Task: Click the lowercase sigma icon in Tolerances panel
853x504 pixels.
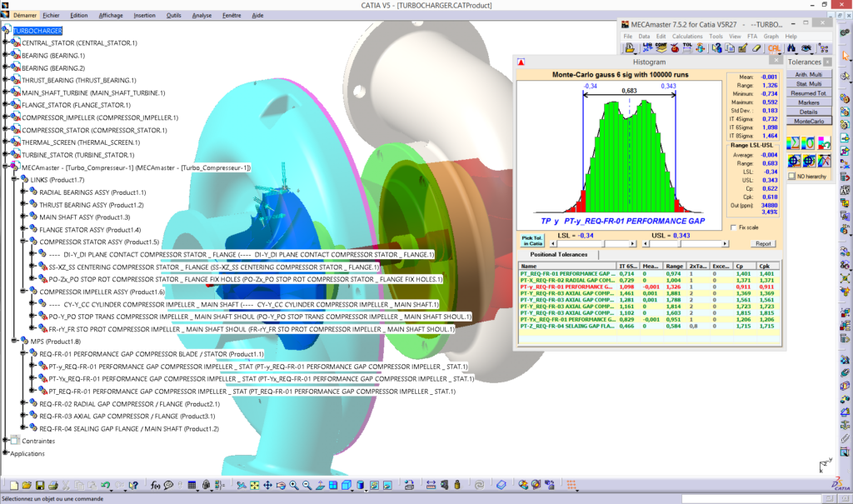Action: tap(808, 143)
